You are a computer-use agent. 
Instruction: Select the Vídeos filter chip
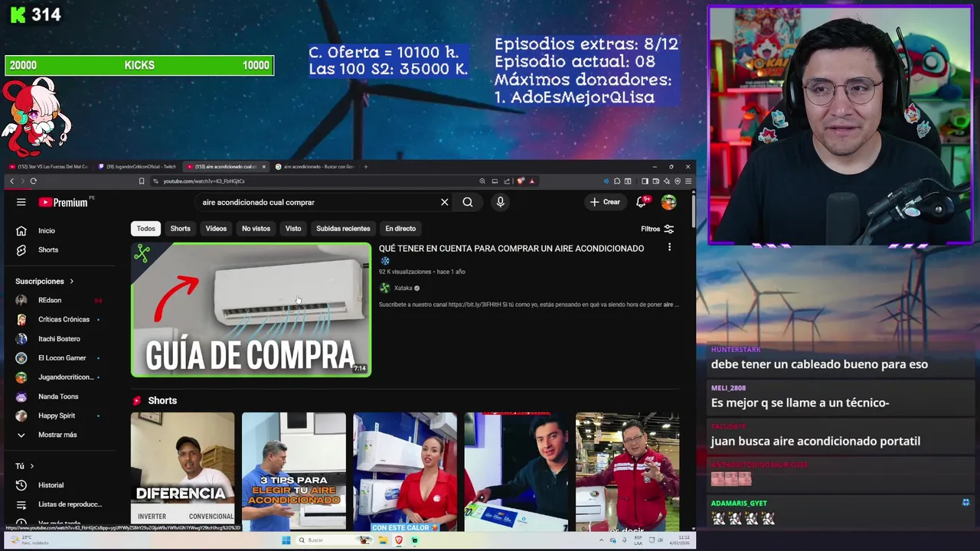(216, 228)
